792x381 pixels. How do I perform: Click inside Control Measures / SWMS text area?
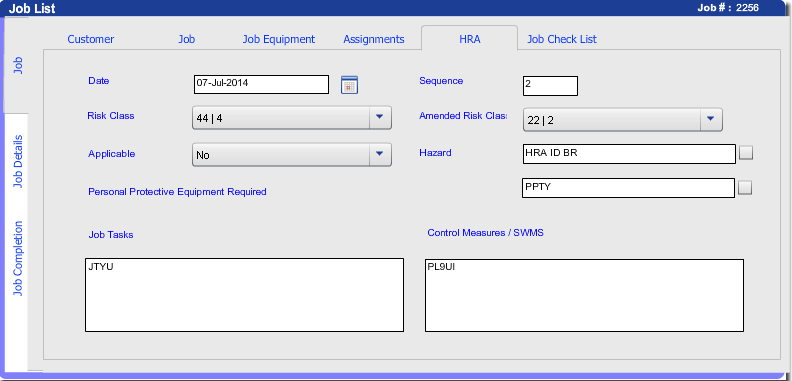click(584, 296)
